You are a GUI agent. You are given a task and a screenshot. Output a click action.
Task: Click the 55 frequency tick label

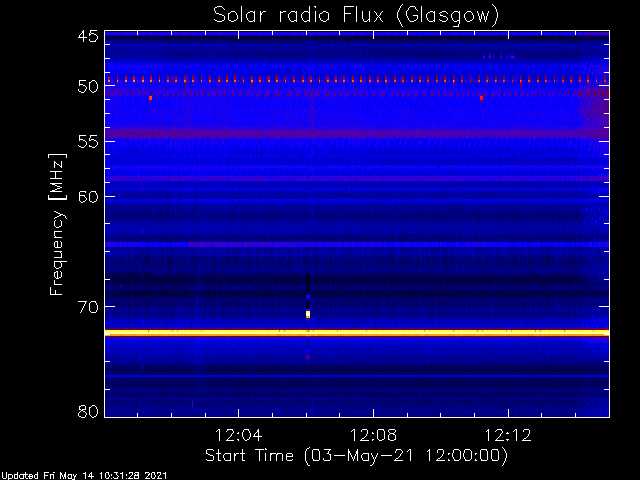(88, 142)
